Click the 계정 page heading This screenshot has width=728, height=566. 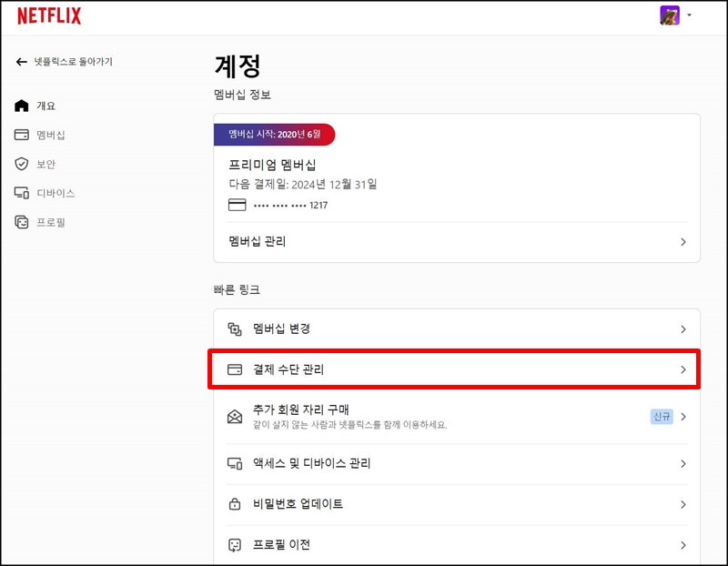tap(238, 66)
